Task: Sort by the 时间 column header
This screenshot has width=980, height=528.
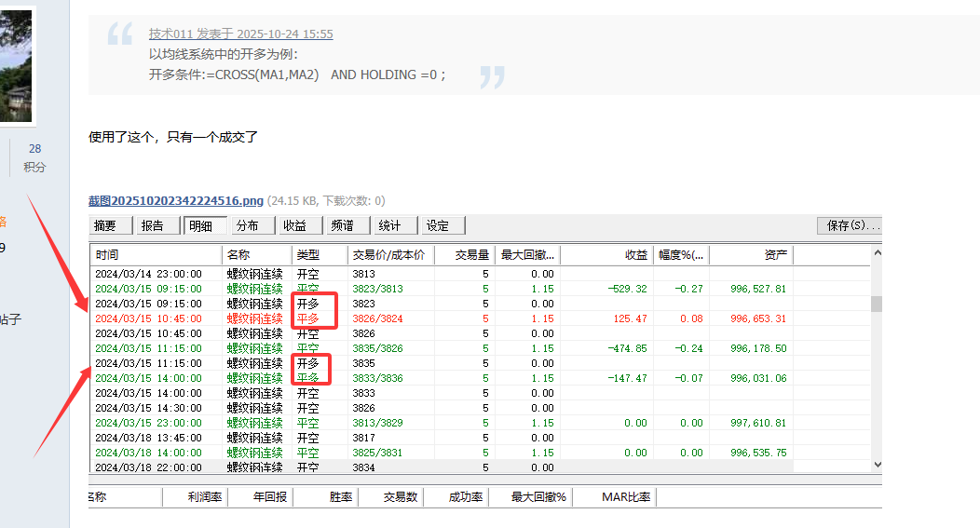Action: (x=156, y=255)
